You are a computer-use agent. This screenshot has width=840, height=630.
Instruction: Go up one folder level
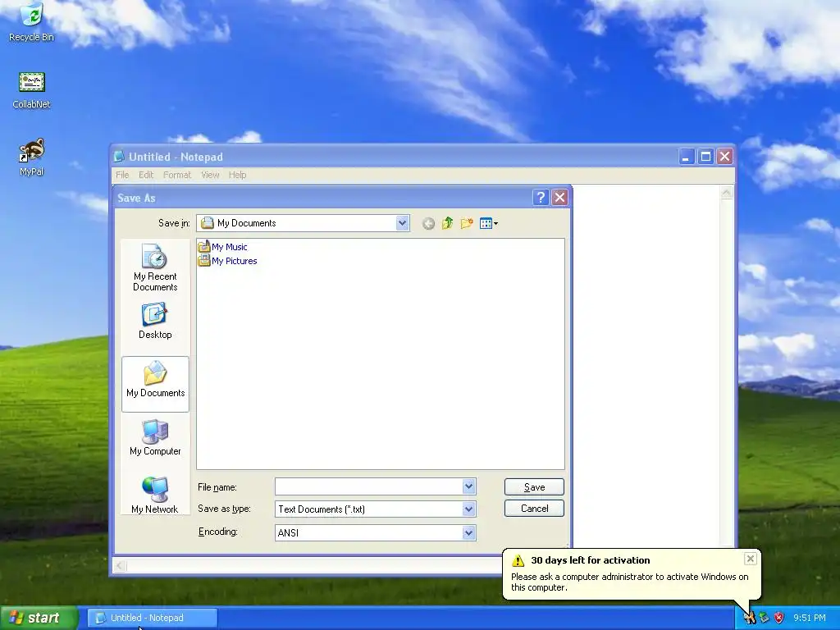point(447,223)
